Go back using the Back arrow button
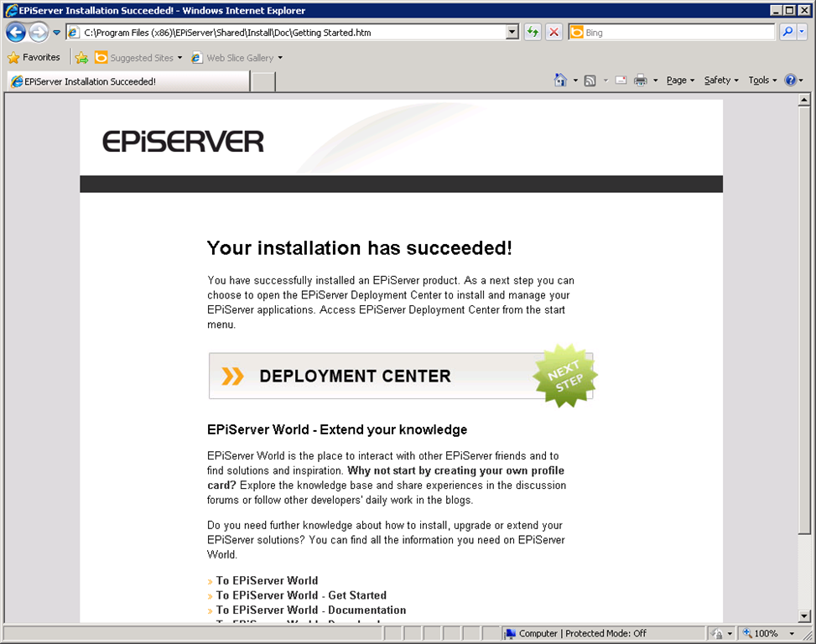Image resolution: width=816 pixels, height=644 pixels. pyautogui.click(x=16, y=32)
